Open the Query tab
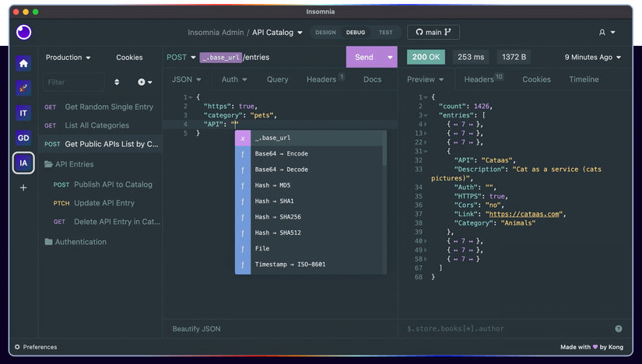Screen dimensions: 642x364 pos(277,79)
